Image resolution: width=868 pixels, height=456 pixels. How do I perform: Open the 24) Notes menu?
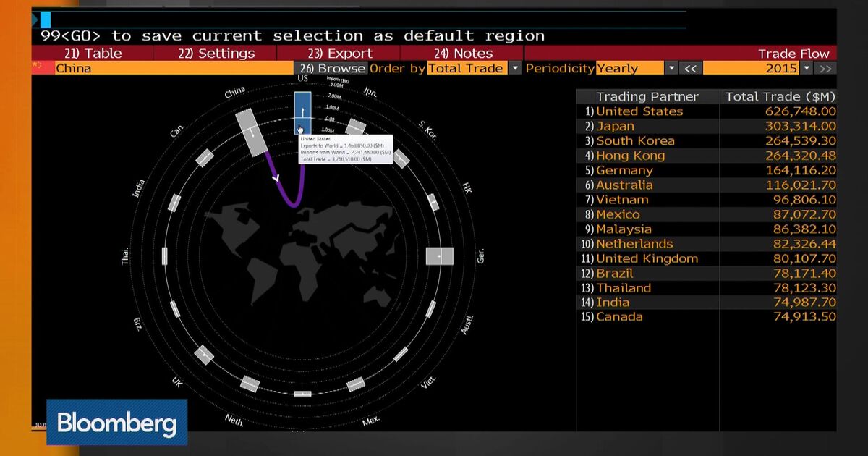coord(461,54)
